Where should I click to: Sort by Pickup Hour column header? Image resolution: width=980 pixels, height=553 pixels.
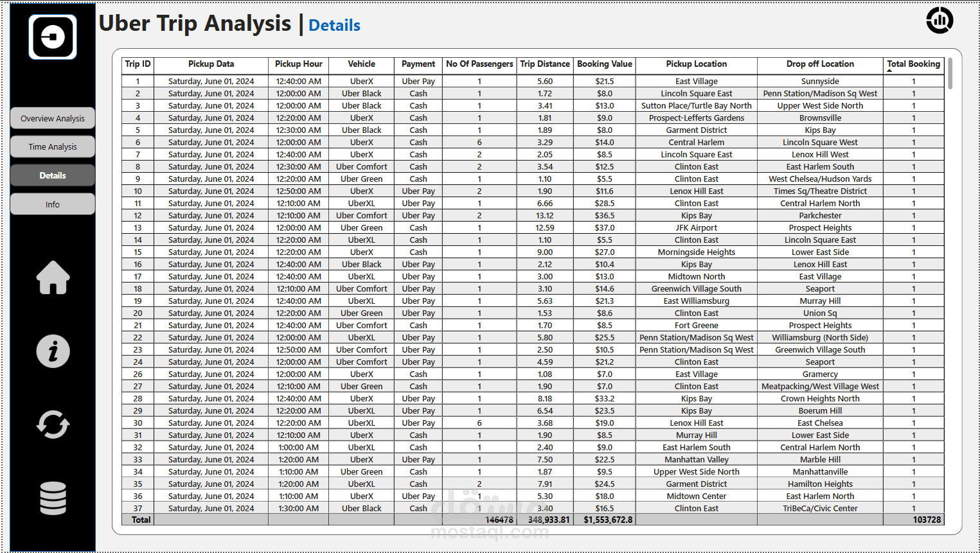click(299, 64)
